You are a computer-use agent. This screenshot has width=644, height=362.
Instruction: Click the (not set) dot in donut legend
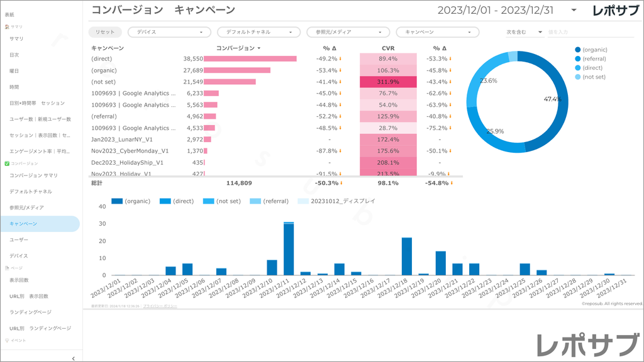point(577,77)
